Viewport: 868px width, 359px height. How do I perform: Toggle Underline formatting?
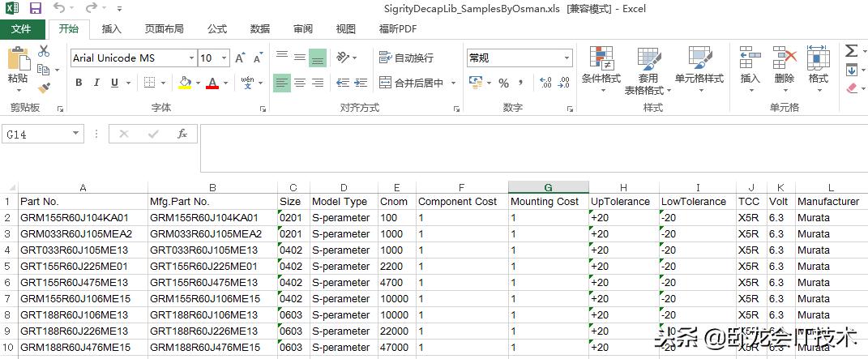point(114,83)
